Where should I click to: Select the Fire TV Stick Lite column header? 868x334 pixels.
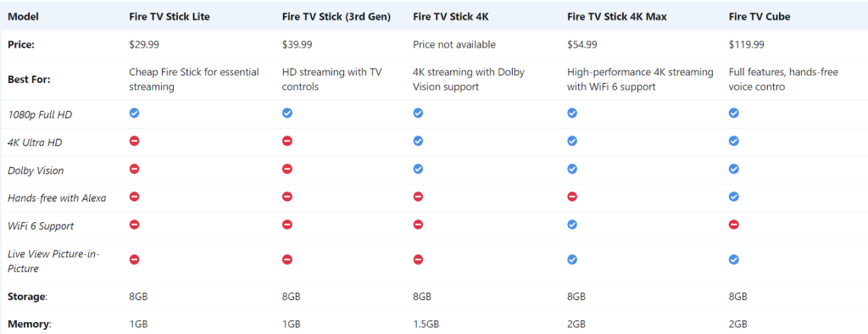(170, 17)
